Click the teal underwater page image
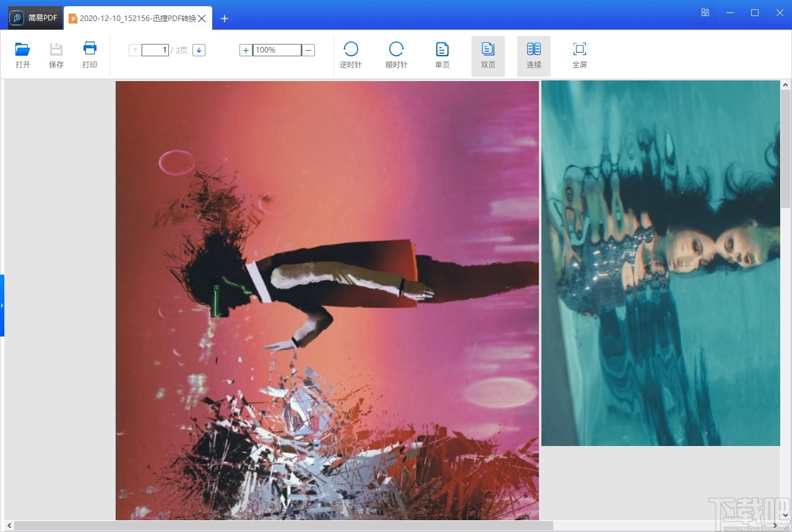Viewport: 792px width, 532px height. coord(661,263)
